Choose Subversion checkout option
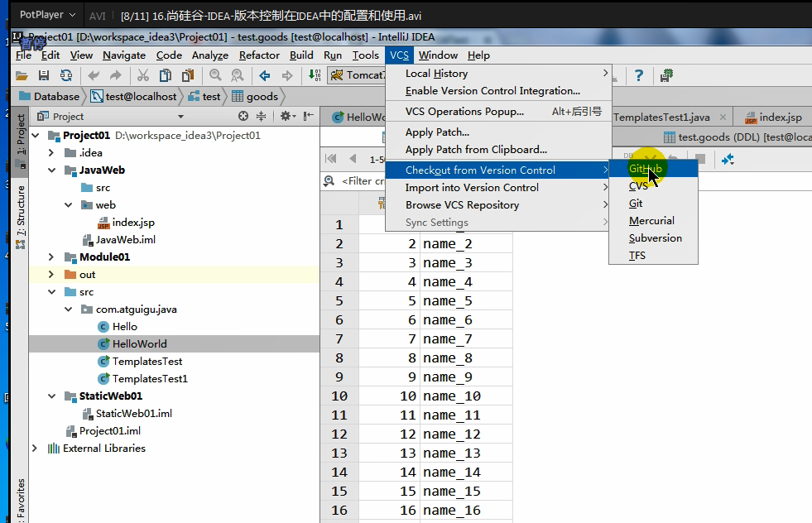The image size is (812, 523). coord(654,238)
